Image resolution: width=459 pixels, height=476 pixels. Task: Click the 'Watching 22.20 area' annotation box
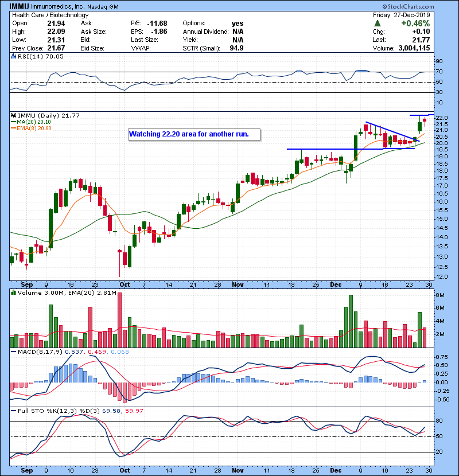tap(195, 134)
